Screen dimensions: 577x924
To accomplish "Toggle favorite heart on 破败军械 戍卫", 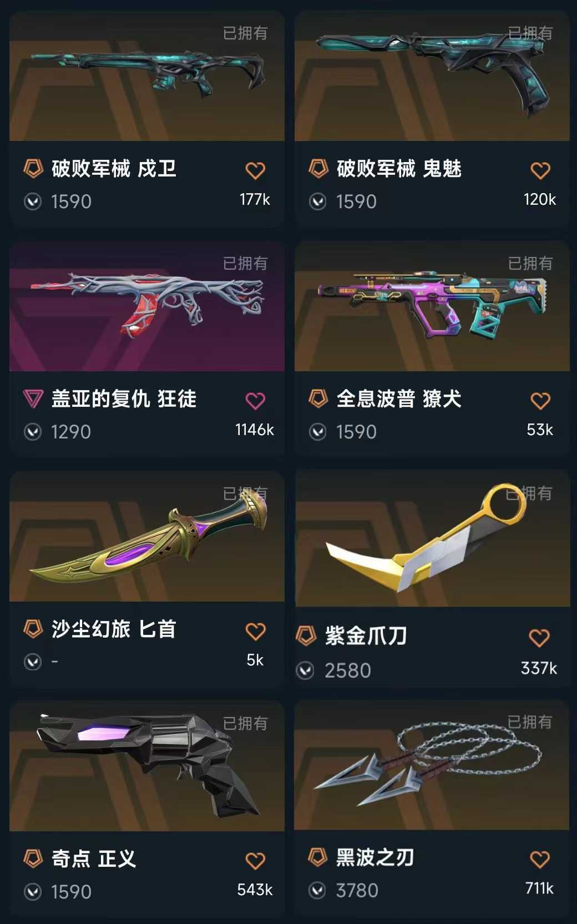I will (x=255, y=170).
